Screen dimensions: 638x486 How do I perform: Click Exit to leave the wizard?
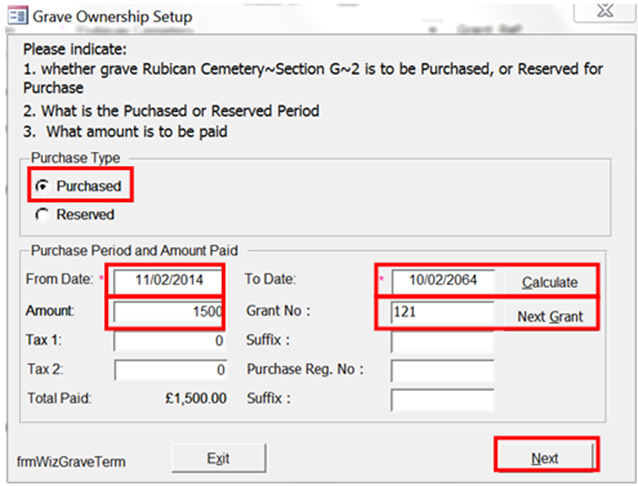tap(218, 458)
